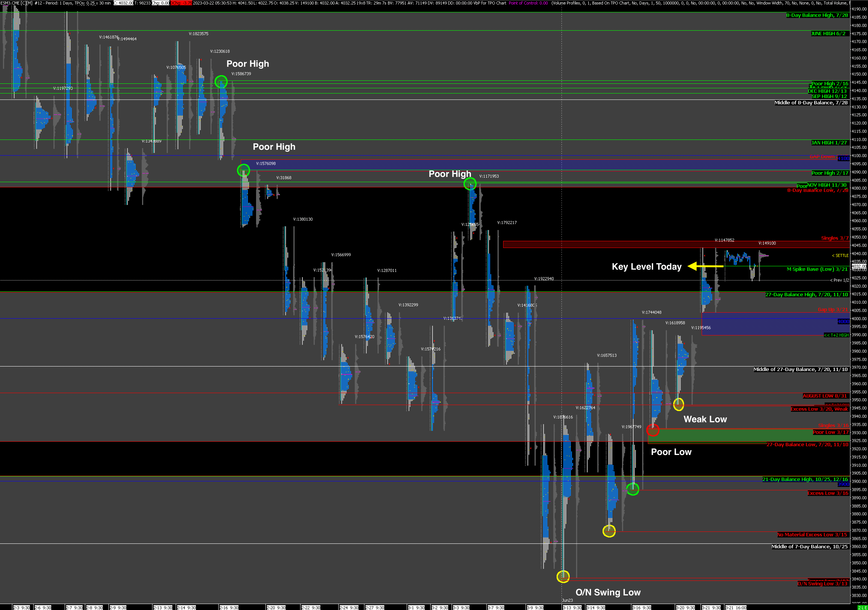Click green circle left of V:1171953 label
This screenshot has width=868, height=610.
[x=470, y=184]
